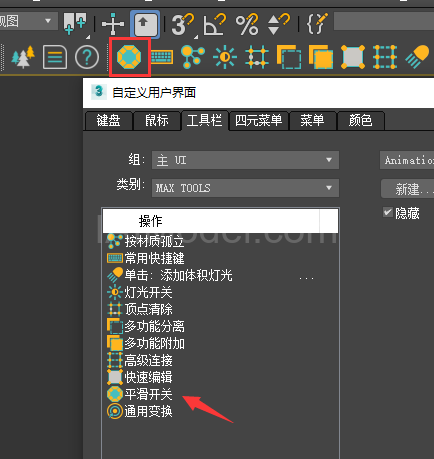Switch to the 四元菜单 tab

tap(259, 120)
